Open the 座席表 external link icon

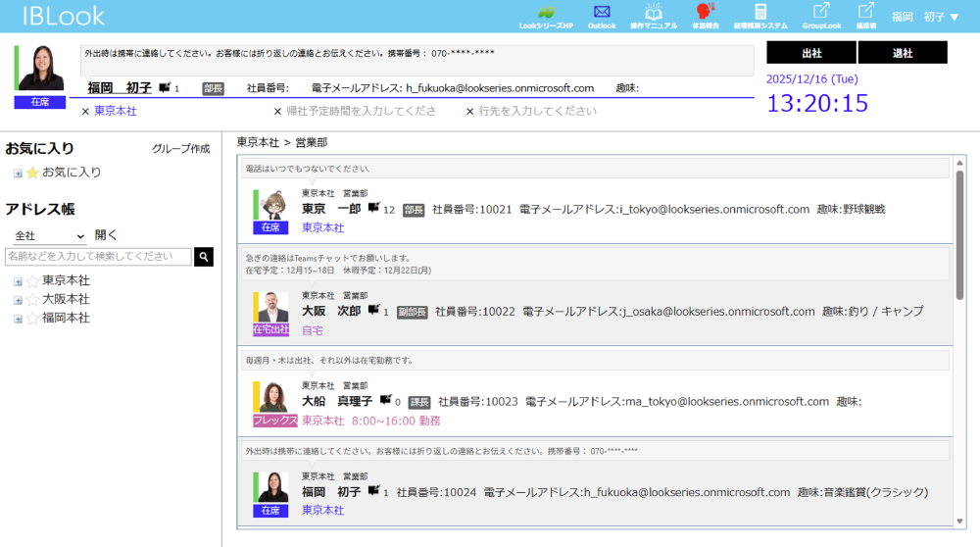[x=865, y=12]
